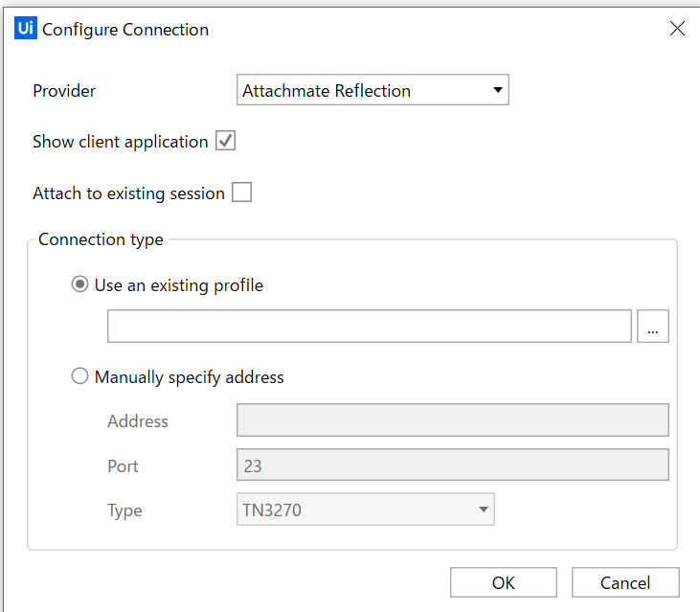Open the Provider dropdown showing Attachmate Reflection

(x=373, y=91)
